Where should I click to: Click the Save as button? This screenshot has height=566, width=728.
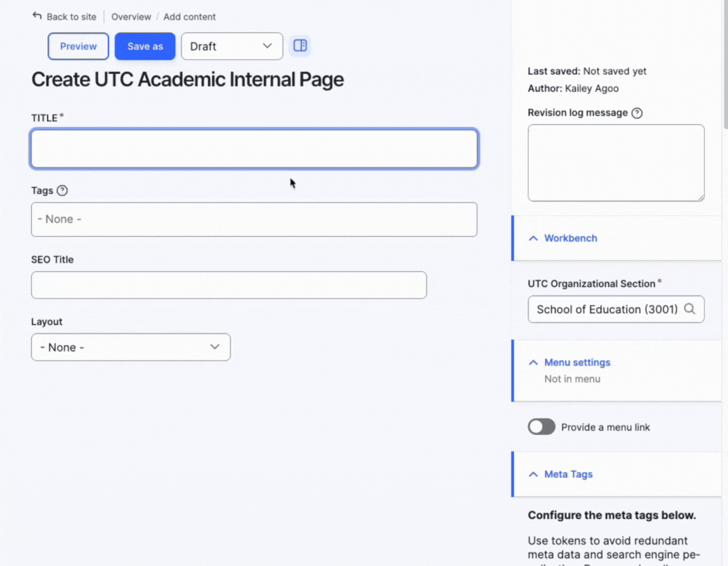(x=145, y=46)
